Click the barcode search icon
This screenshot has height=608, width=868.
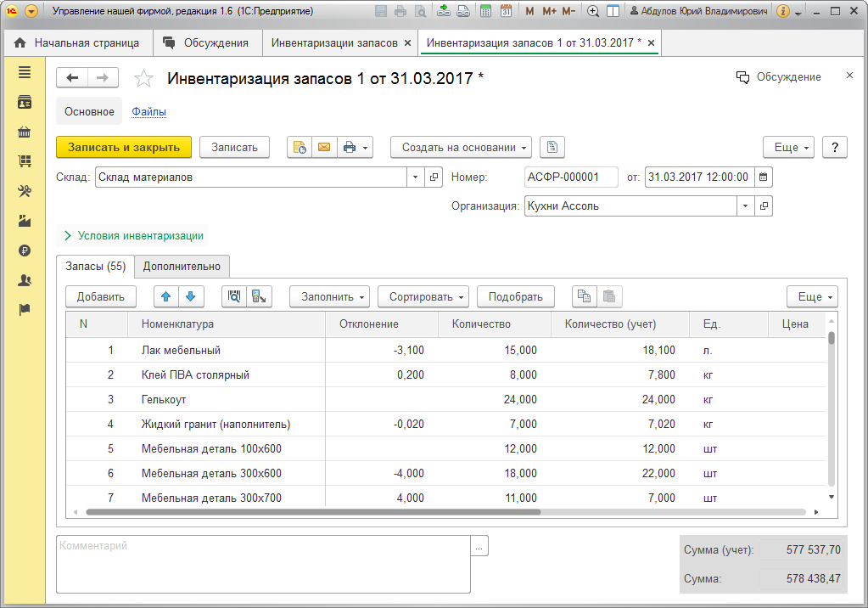coord(234,296)
